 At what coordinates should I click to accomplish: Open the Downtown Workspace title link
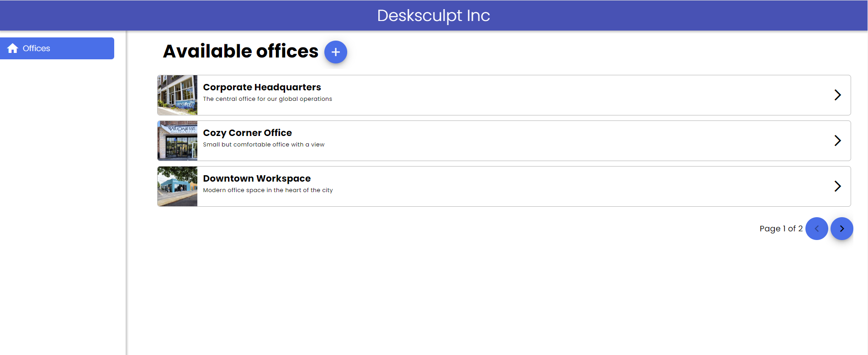(x=257, y=178)
